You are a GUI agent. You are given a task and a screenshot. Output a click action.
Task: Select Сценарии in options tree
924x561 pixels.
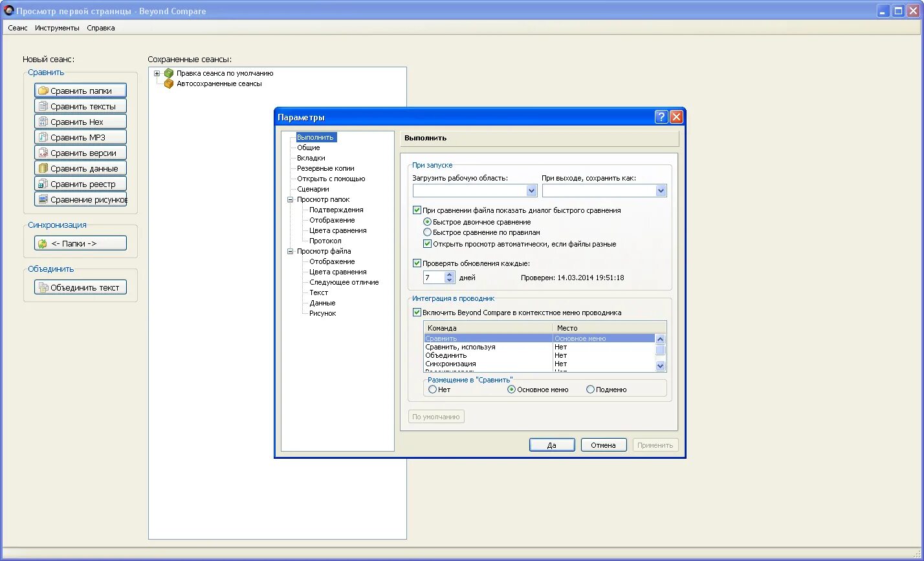pos(313,189)
